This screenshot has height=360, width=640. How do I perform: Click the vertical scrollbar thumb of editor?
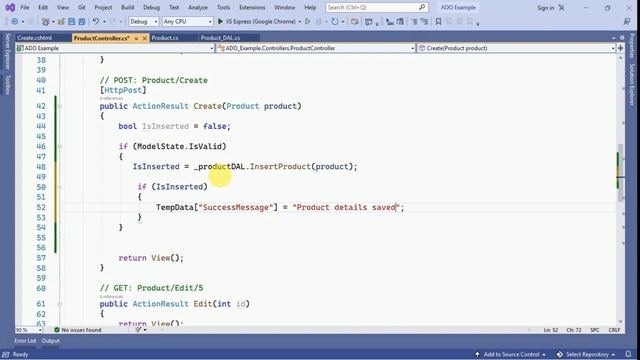pyautogui.click(x=620, y=173)
